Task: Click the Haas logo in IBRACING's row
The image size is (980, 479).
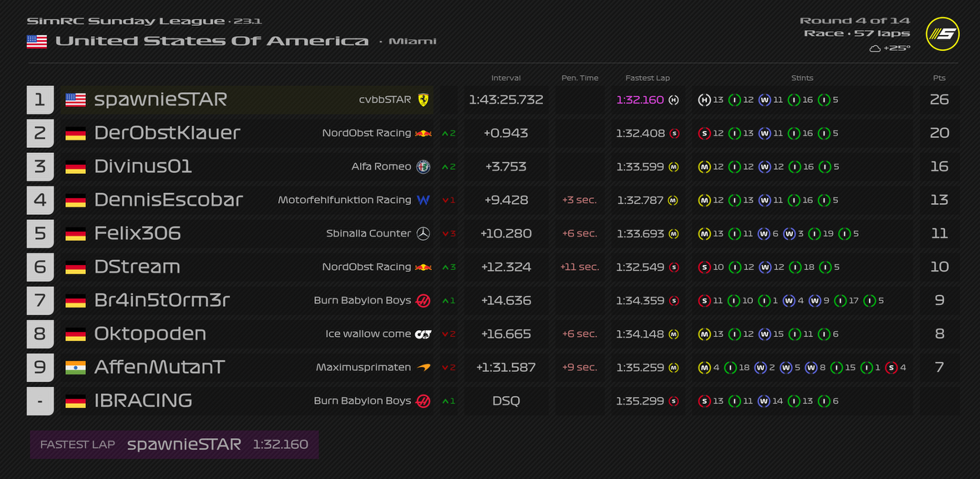Action: 424,400
